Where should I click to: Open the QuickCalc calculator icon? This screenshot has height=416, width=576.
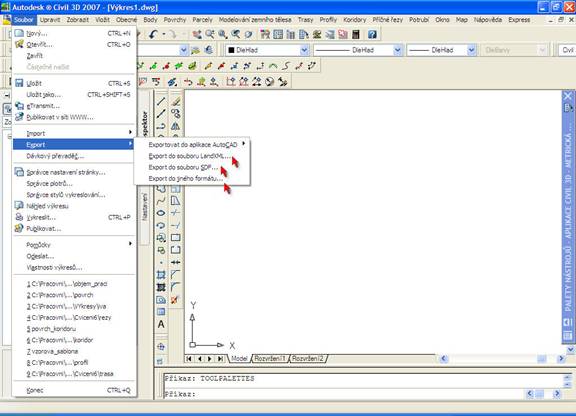[x=356, y=35]
